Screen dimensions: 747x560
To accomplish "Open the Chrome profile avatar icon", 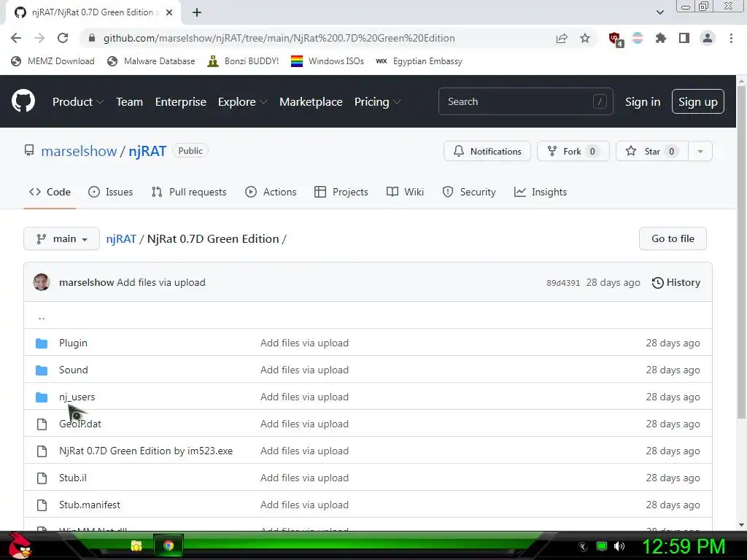I will 708,38.
